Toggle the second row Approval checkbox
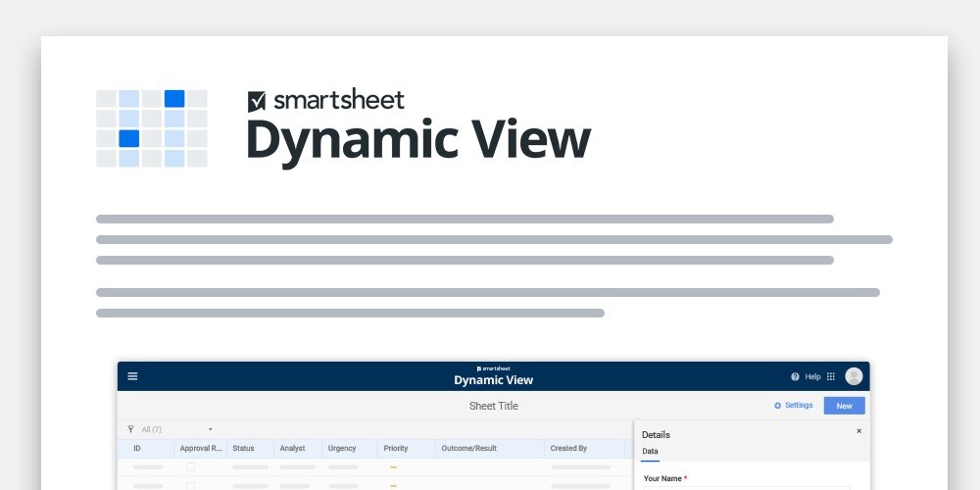This screenshot has width=980, height=490. [191, 485]
